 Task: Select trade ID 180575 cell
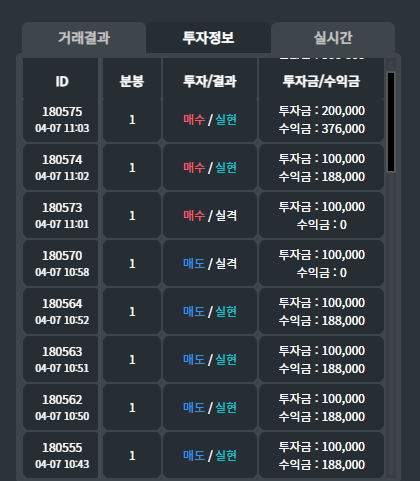tap(61, 120)
